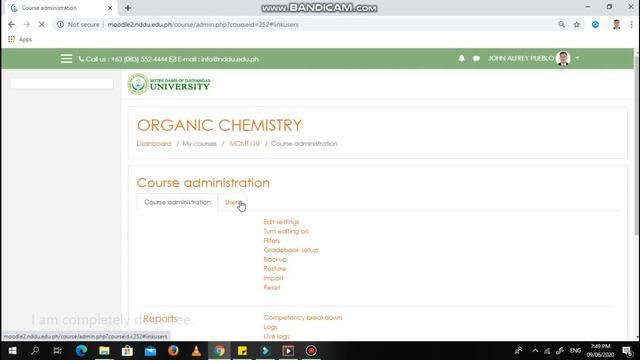Open the Chrome profile avatar
This screenshot has height=360, width=640.
616,24
